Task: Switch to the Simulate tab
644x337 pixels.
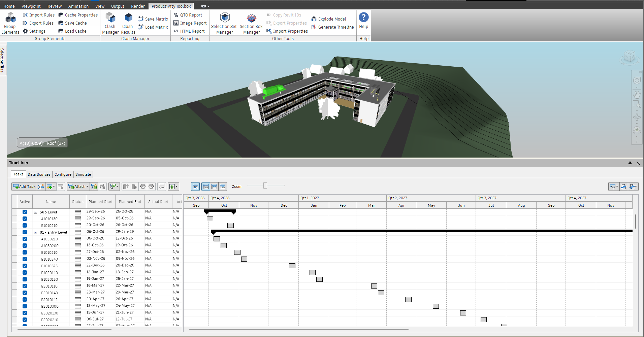Action: (83, 174)
